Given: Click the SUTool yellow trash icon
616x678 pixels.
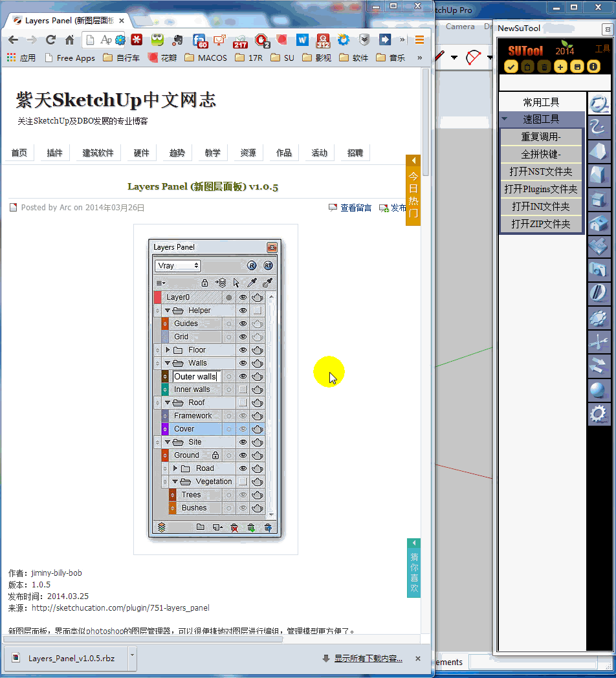Looking at the screenshot, I should pos(544,67).
